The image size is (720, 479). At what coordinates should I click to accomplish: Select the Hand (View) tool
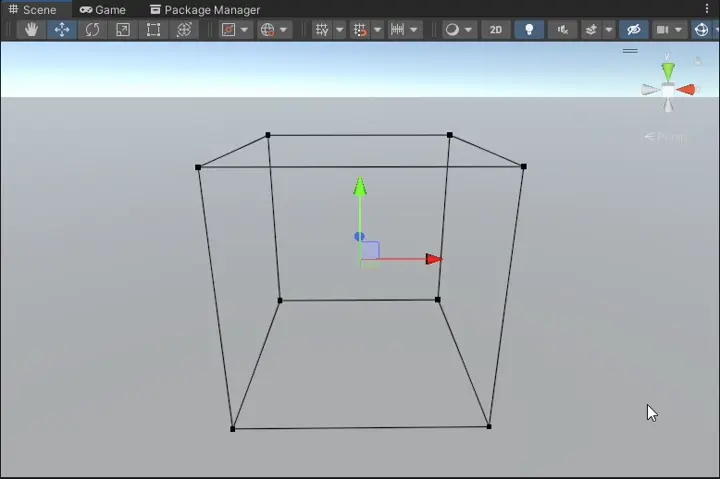point(31,30)
